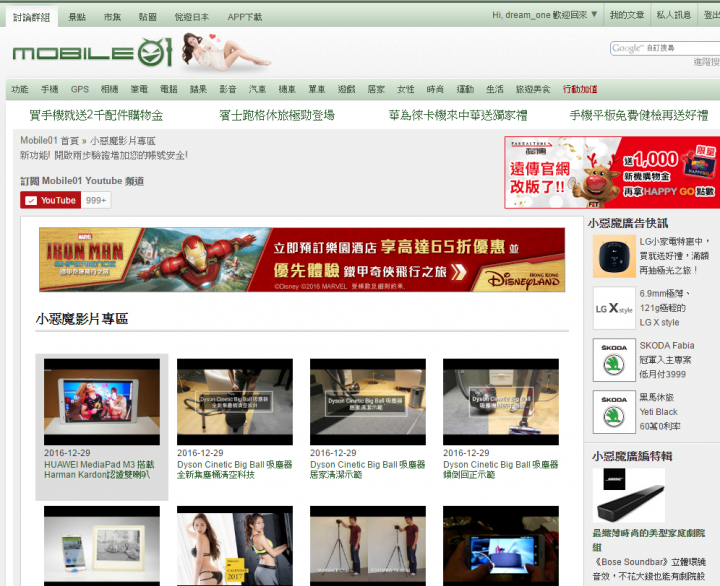Click the 小惡魔影片專區 breadcrumb link
Viewport: 720px width, 586px height.
tap(122, 141)
